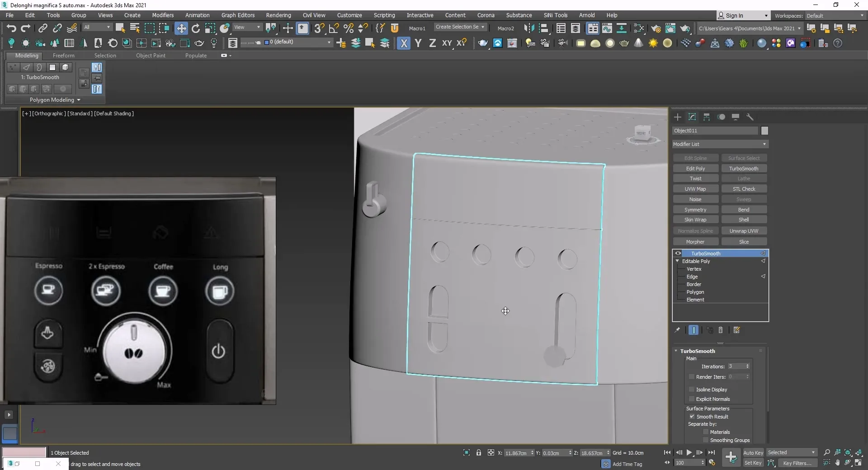Open the Utilities wrench panel tab
Screen dimensions: 868x470
750,117
